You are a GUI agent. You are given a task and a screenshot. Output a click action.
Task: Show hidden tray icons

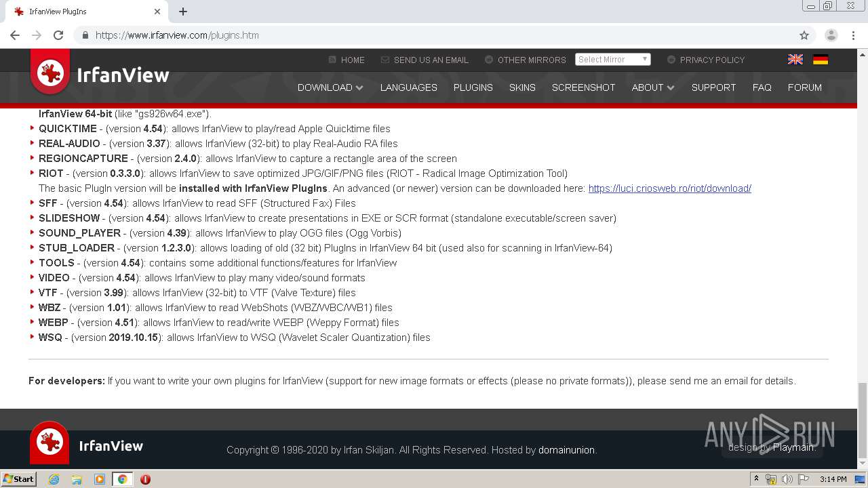pos(756,479)
